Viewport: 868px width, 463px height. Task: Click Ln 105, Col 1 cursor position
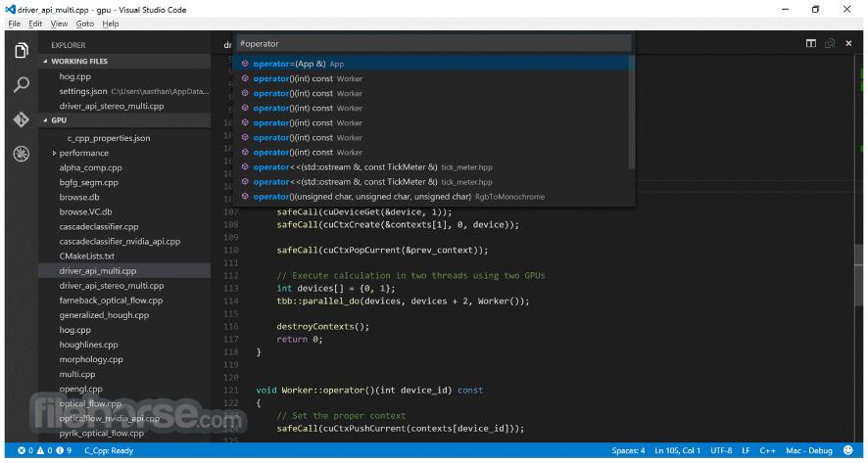click(678, 450)
